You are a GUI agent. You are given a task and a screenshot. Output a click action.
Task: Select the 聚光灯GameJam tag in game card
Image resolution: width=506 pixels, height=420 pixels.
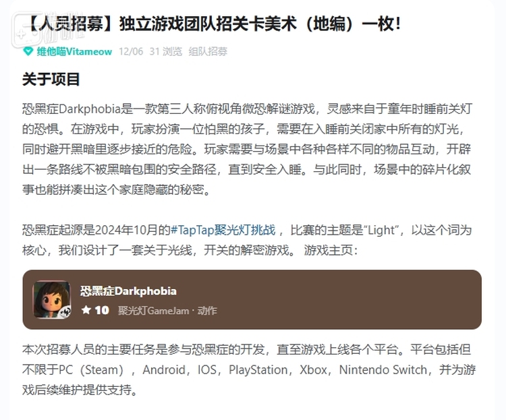(x=152, y=311)
